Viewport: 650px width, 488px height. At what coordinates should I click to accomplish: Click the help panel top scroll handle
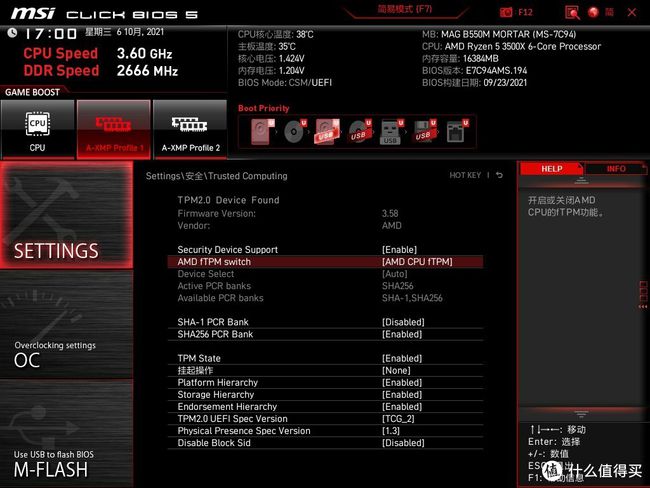(x=581, y=180)
